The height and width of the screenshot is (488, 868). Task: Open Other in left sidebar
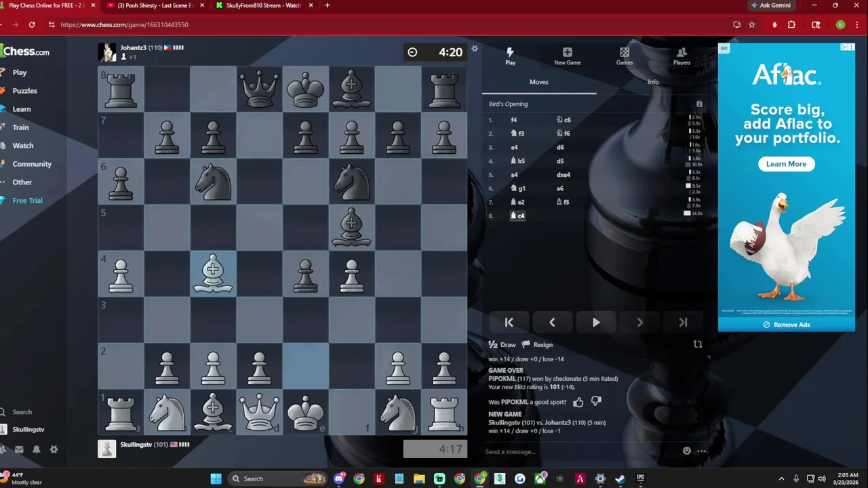point(22,182)
